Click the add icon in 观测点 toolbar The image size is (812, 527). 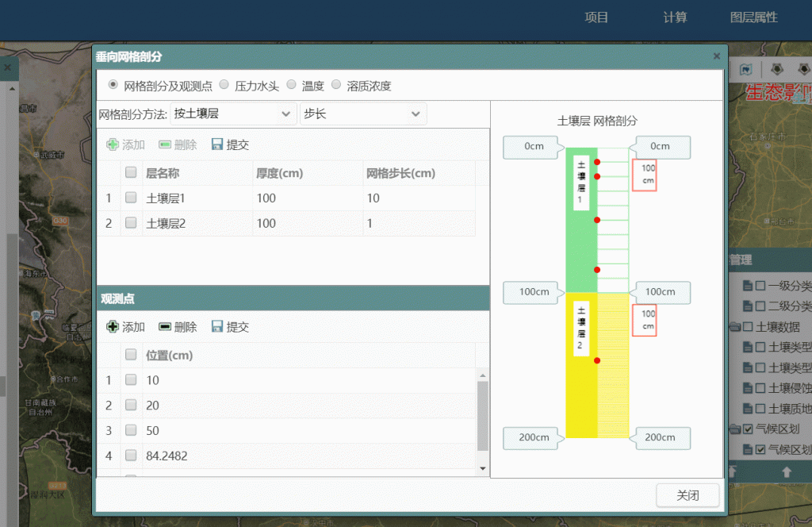[113, 327]
